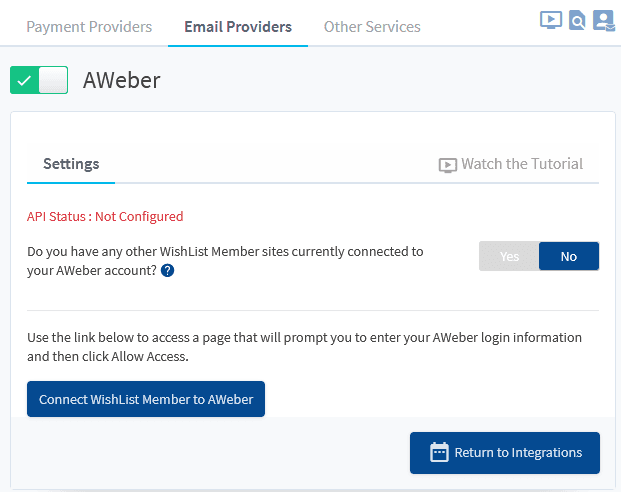Open the Watch the Tutorial link
This screenshot has height=492, width=621.
521,164
